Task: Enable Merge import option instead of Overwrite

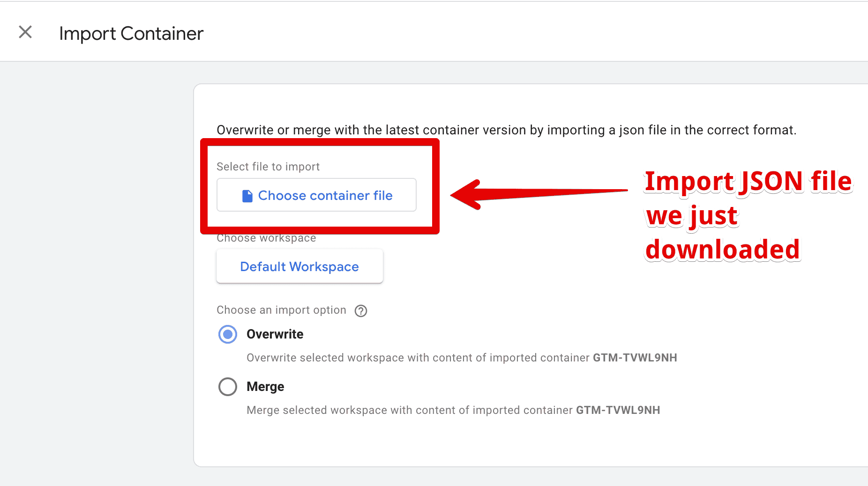Action: (x=227, y=387)
